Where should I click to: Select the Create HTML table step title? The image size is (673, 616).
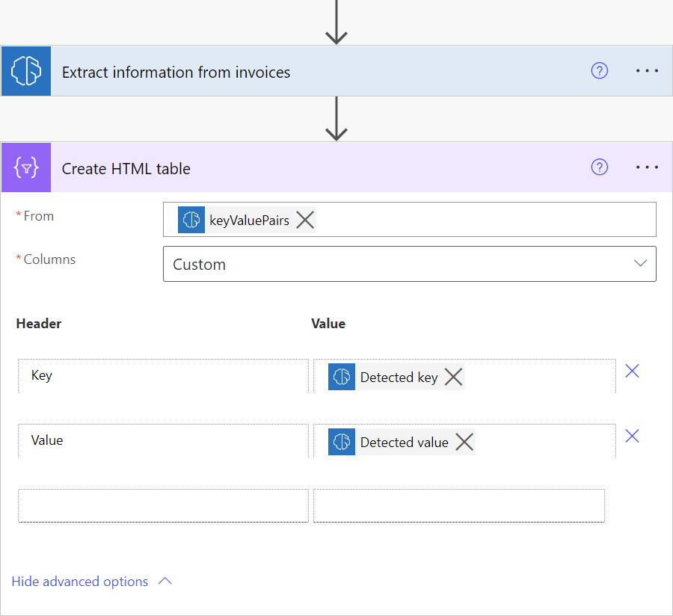click(x=126, y=168)
